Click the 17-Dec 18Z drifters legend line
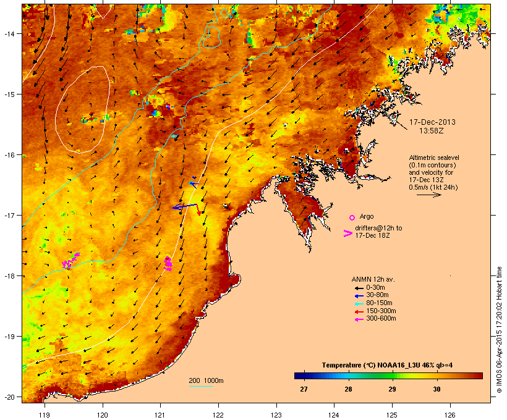Viewport: 507px width, 420px height. (x=372, y=235)
